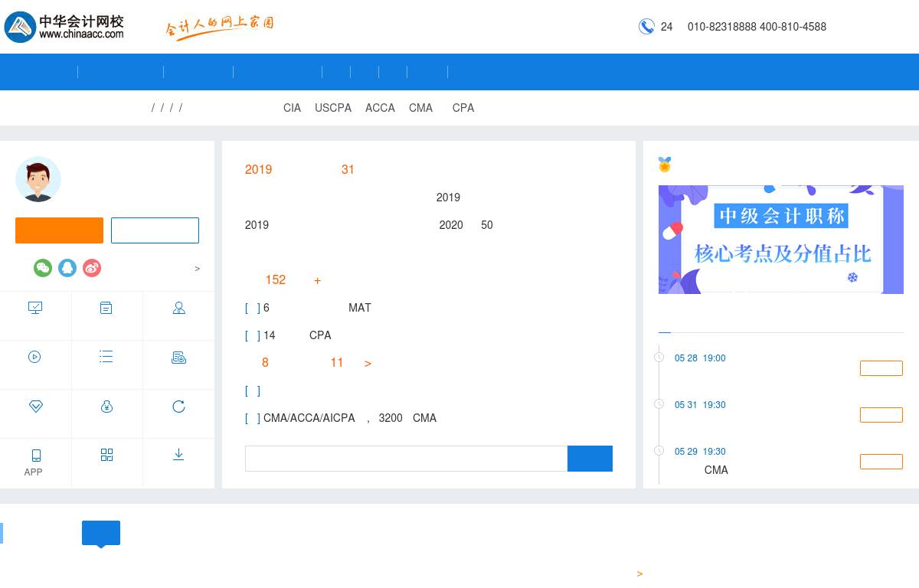
Task: Click the orange '2019 ... 31' headline
Action: pos(299,170)
